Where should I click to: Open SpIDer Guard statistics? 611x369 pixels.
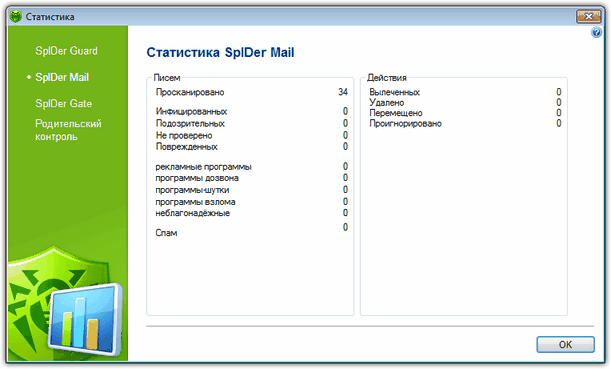pos(66,51)
